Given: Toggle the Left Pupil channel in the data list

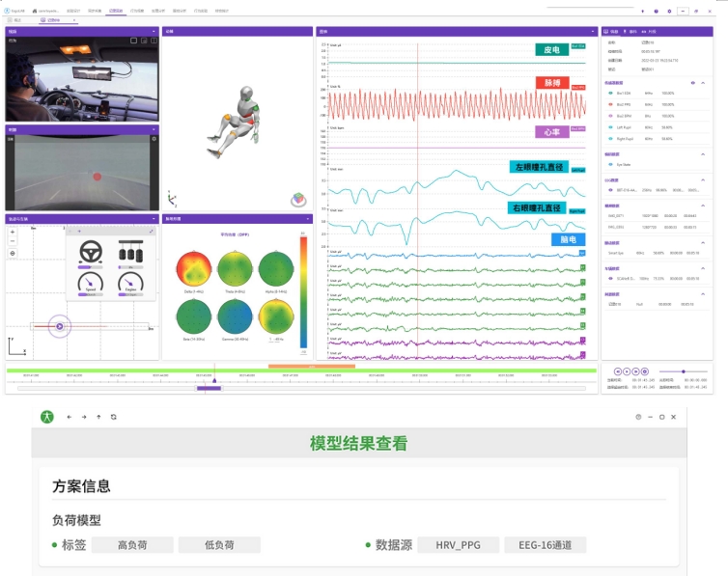Looking at the screenshot, I should (x=609, y=126).
